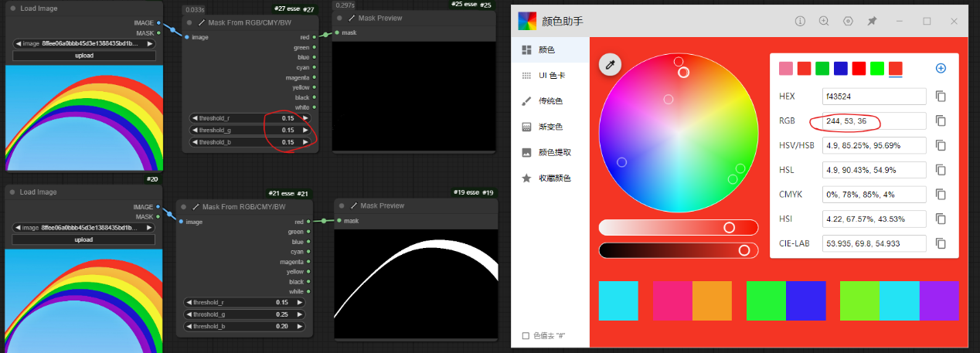Screen dimensions: 980x353
Task: Select the orange swatch in the bottom palette
Action: [x=712, y=300]
